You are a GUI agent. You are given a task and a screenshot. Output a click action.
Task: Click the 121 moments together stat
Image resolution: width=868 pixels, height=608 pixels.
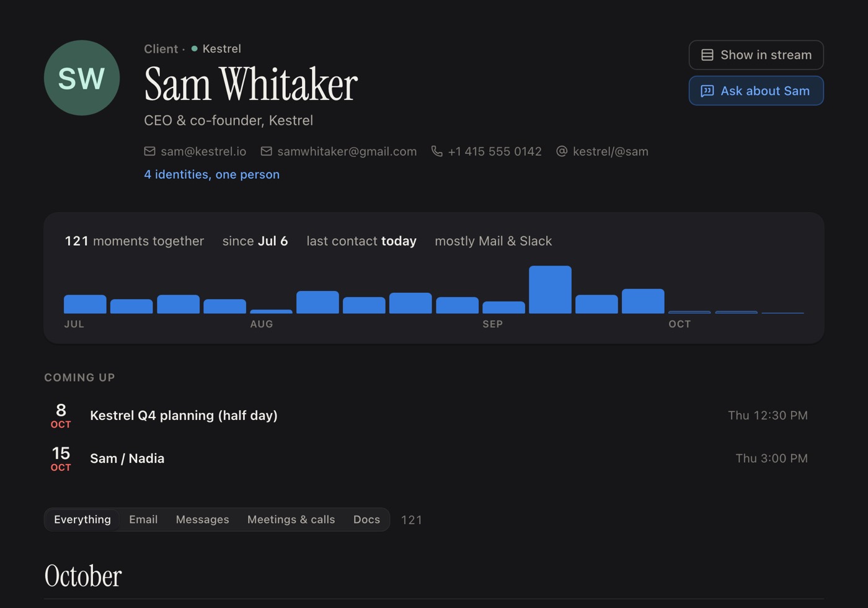pyautogui.click(x=135, y=241)
